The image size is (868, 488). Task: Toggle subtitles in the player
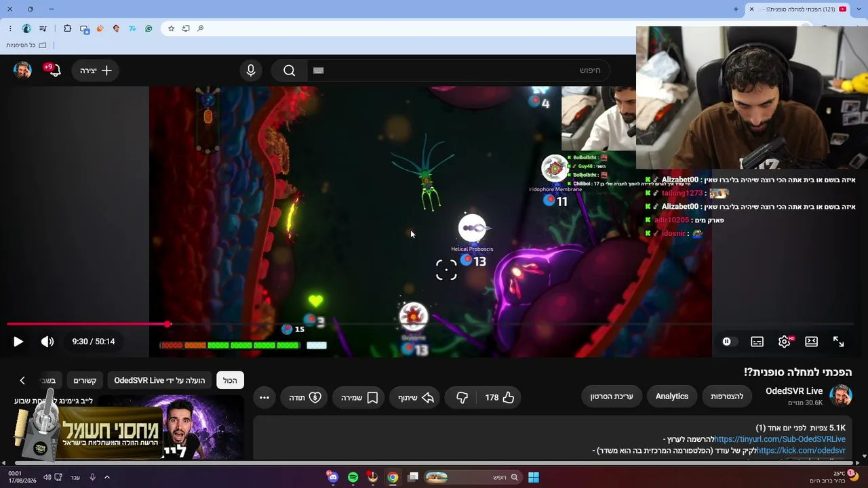757,342
